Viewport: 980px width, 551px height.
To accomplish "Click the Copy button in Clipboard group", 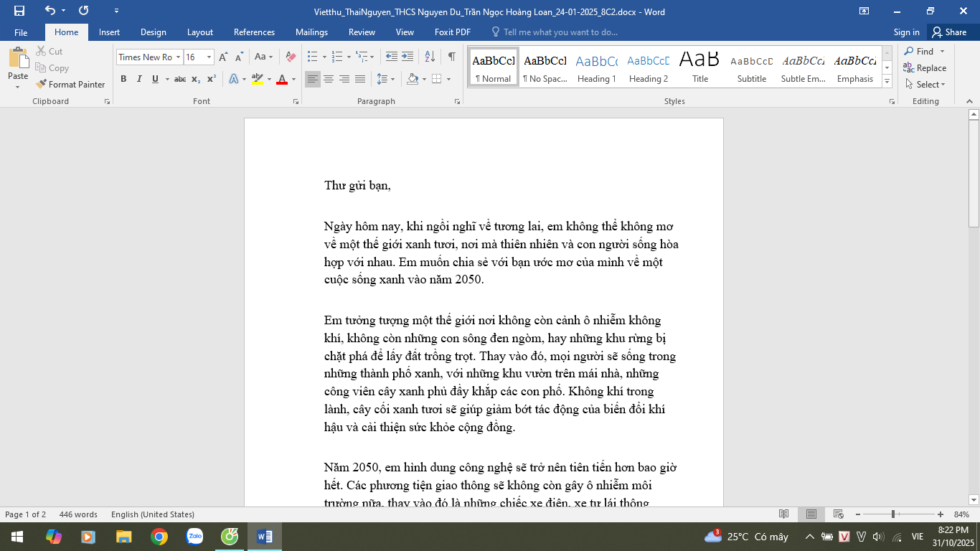I will [52, 68].
